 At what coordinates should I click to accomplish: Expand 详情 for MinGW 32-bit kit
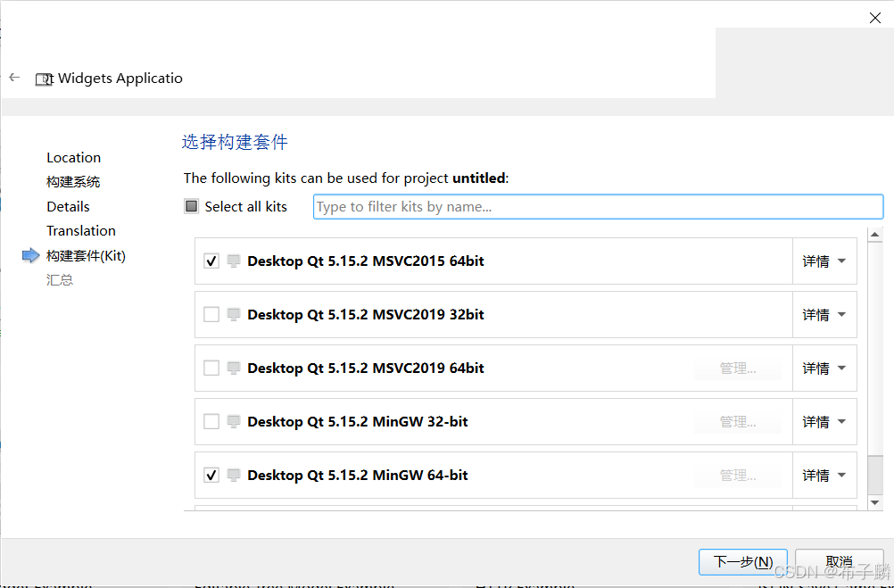pyautogui.click(x=824, y=422)
